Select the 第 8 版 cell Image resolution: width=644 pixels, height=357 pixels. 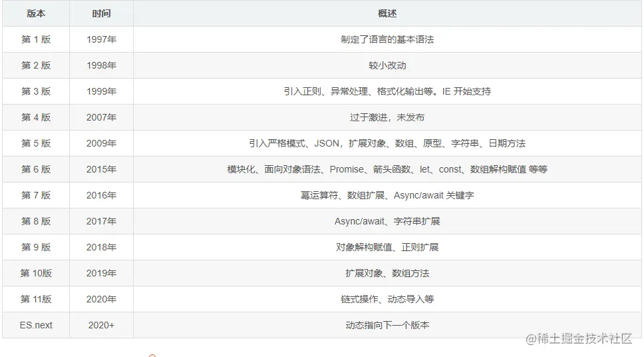pyautogui.click(x=36, y=221)
